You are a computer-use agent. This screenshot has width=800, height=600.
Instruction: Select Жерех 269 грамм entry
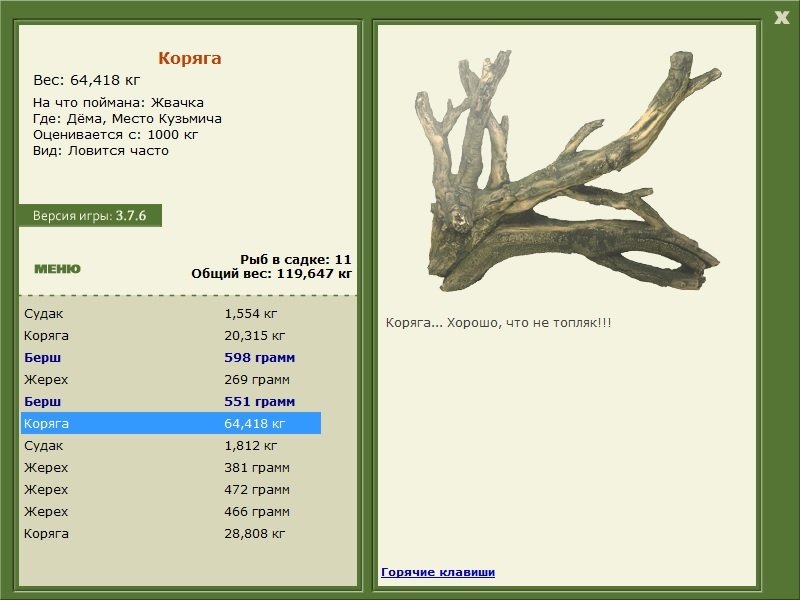point(171,380)
